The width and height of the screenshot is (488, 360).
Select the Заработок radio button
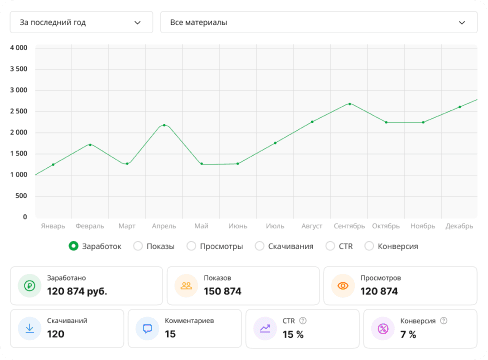tap(73, 246)
